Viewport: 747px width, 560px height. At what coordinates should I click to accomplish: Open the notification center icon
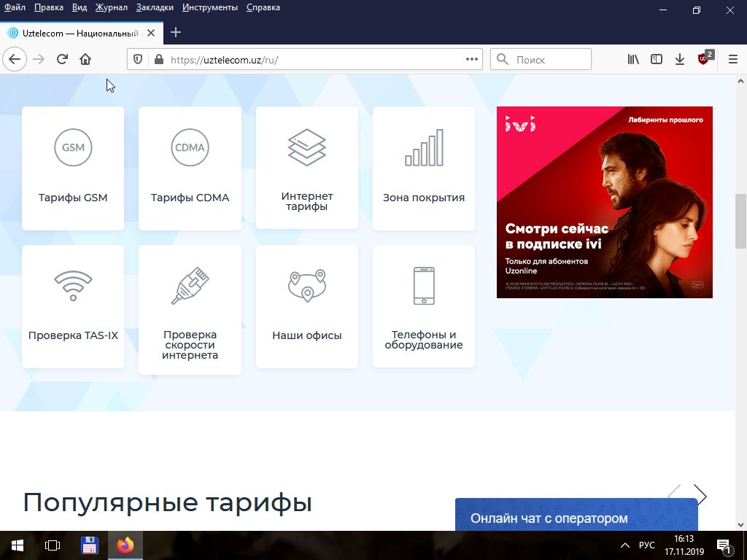[x=724, y=545]
